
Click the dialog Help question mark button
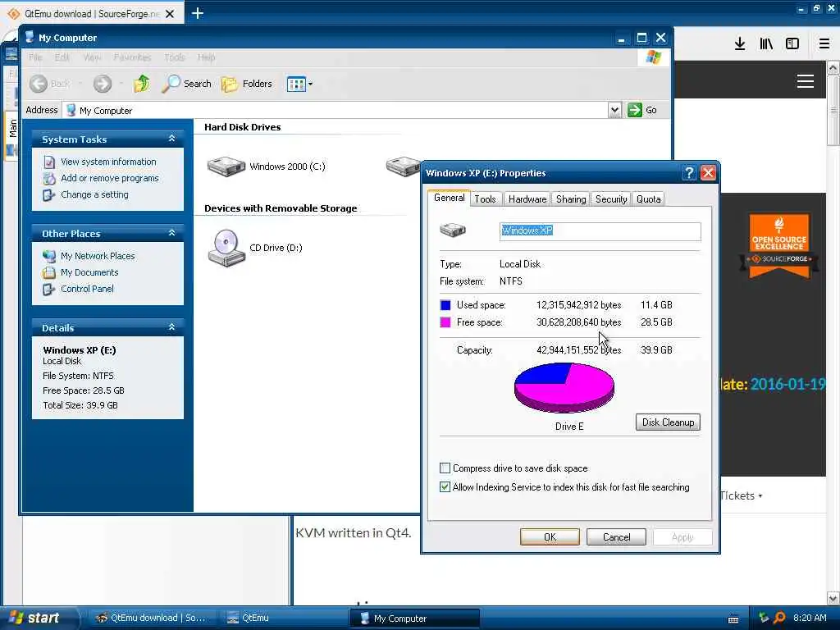(689, 173)
